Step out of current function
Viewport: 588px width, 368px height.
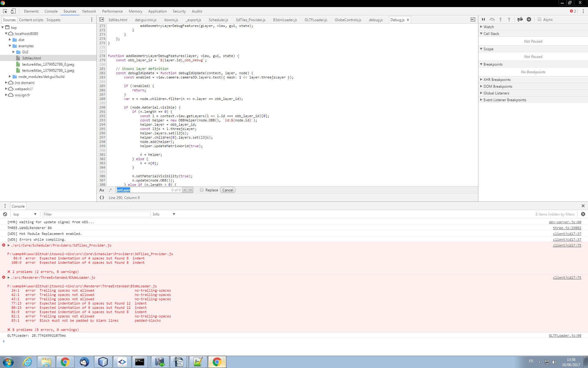(x=509, y=19)
